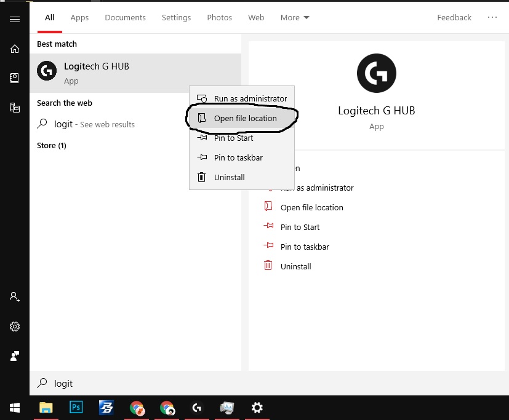Screen dimensions: 509x420
Task: Expand the More dropdown
Action: coord(295,17)
